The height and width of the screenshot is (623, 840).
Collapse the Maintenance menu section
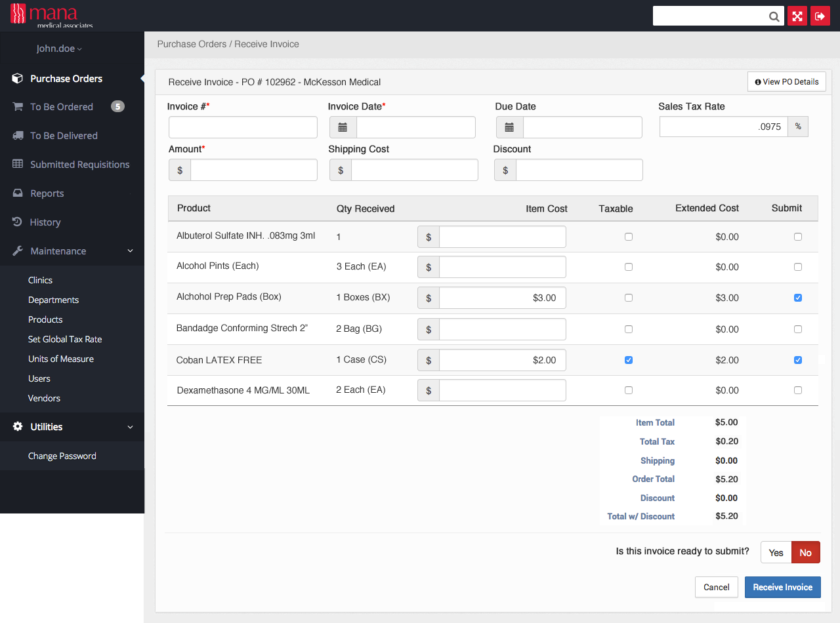[x=129, y=251]
